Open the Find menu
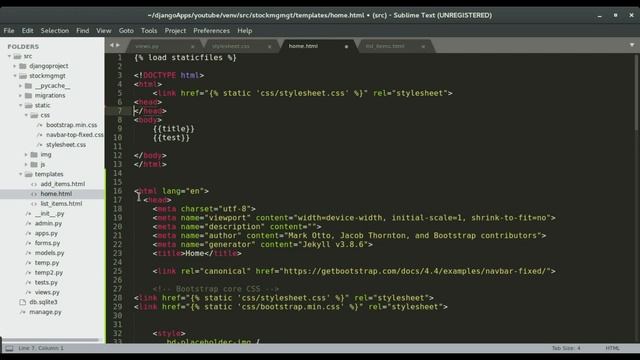The image size is (640, 360). point(82,31)
